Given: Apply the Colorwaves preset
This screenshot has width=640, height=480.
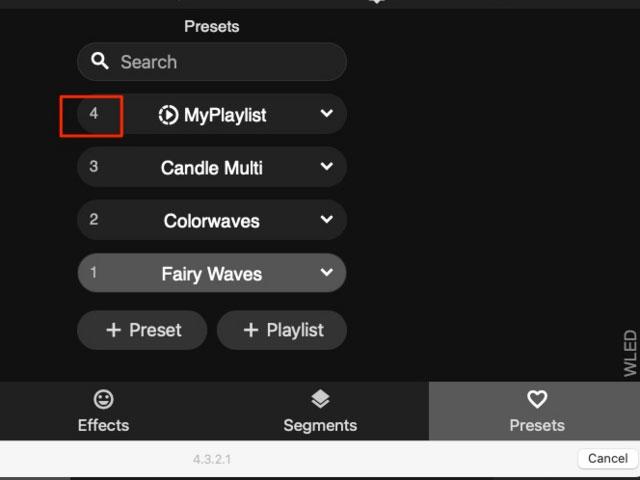Looking at the screenshot, I should (x=212, y=221).
